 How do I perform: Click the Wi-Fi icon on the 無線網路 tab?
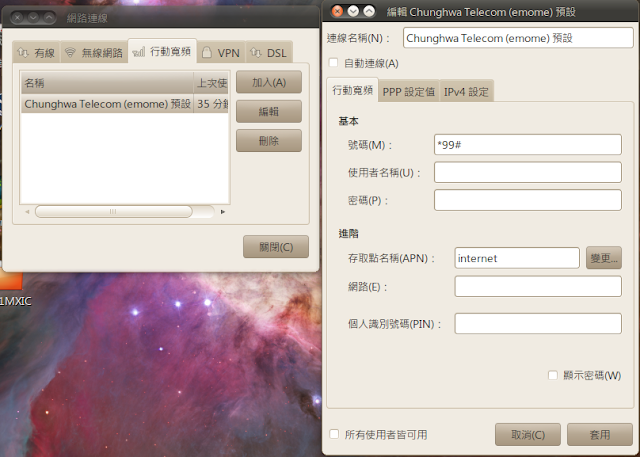[x=70, y=52]
